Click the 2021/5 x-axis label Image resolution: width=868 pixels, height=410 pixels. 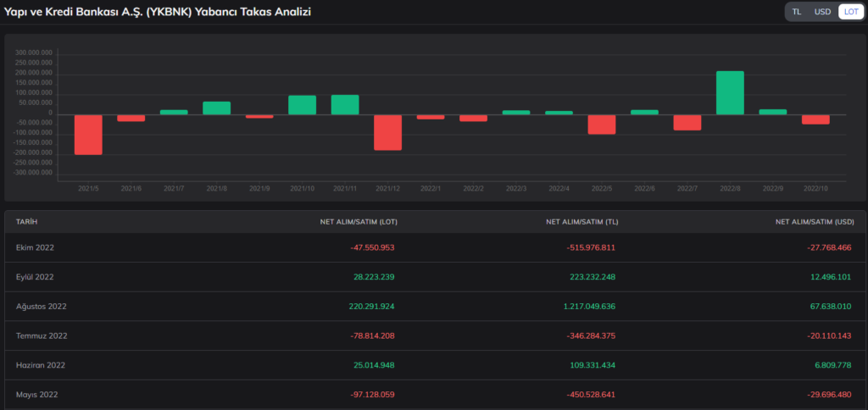point(88,189)
